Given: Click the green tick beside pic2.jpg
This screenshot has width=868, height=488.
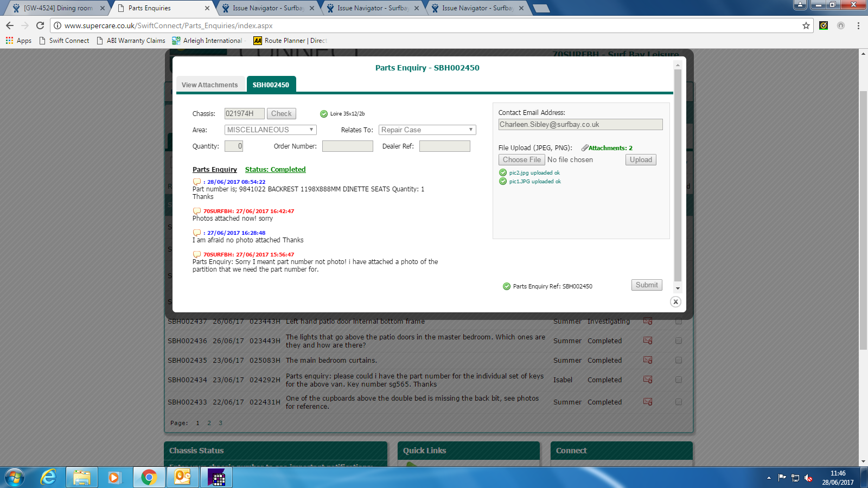Looking at the screenshot, I should [x=503, y=173].
